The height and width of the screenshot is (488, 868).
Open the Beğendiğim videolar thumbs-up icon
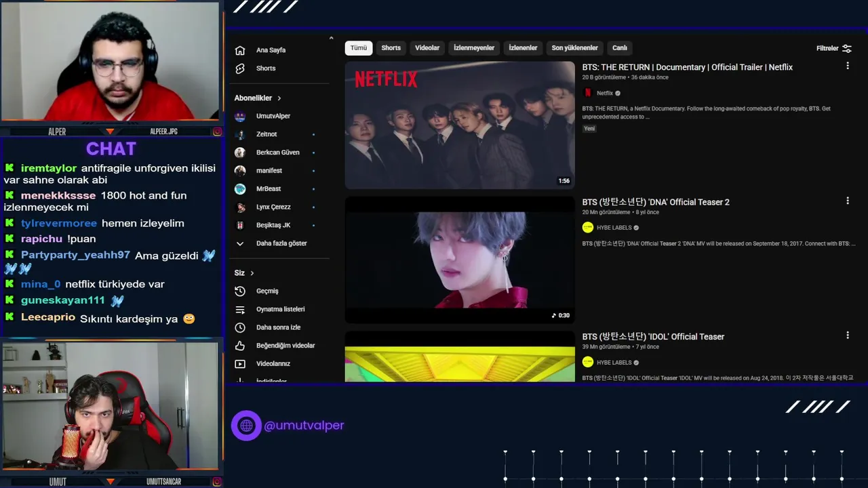point(240,346)
